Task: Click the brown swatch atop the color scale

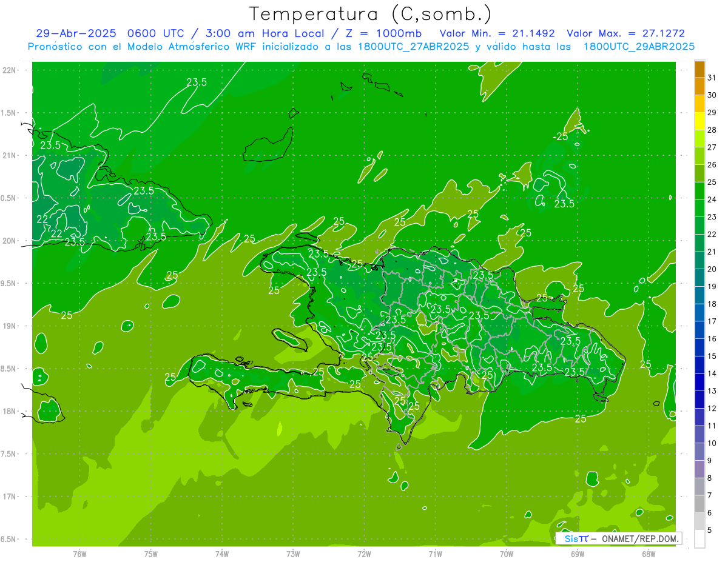Action: pyautogui.click(x=699, y=69)
